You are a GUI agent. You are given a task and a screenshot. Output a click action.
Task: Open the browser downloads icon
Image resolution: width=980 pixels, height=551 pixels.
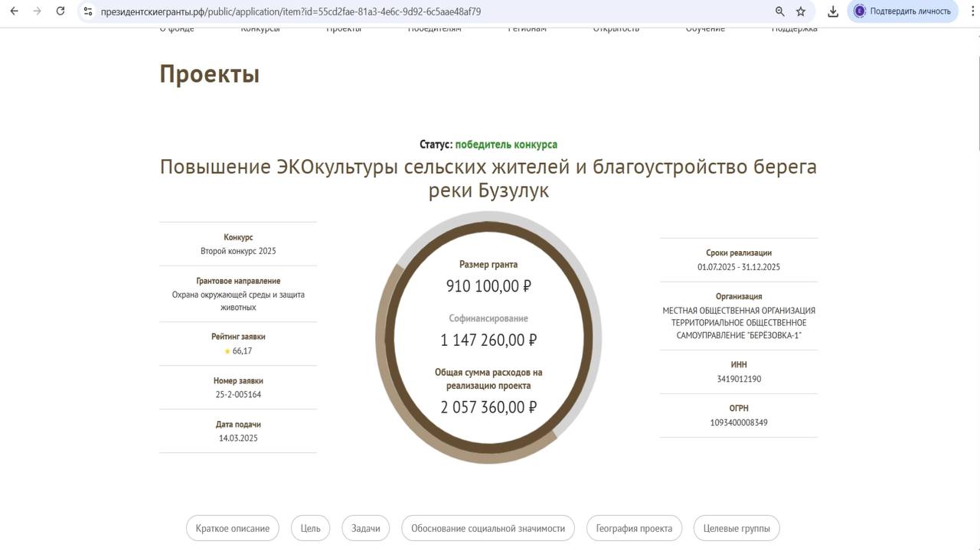coord(833,11)
